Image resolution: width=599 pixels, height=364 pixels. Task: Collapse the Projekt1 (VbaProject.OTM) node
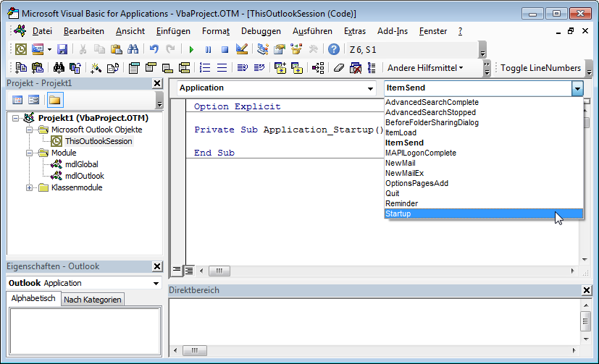(x=15, y=118)
